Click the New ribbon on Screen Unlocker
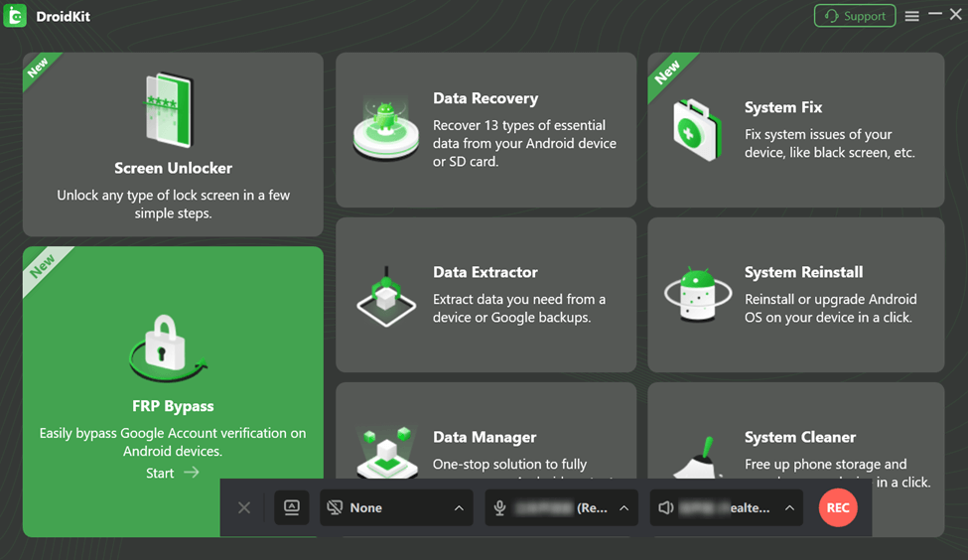The height and width of the screenshot is (560, 968). click(x=39, y=68)
